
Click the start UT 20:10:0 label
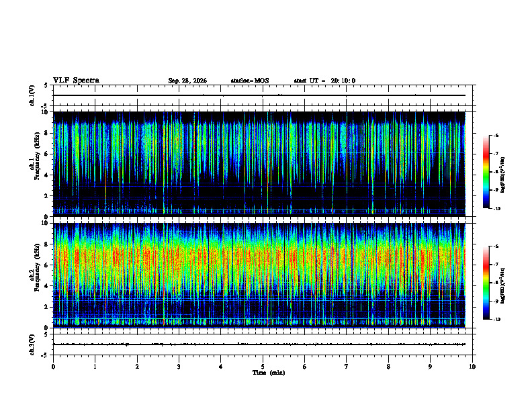tap(324, 81)
